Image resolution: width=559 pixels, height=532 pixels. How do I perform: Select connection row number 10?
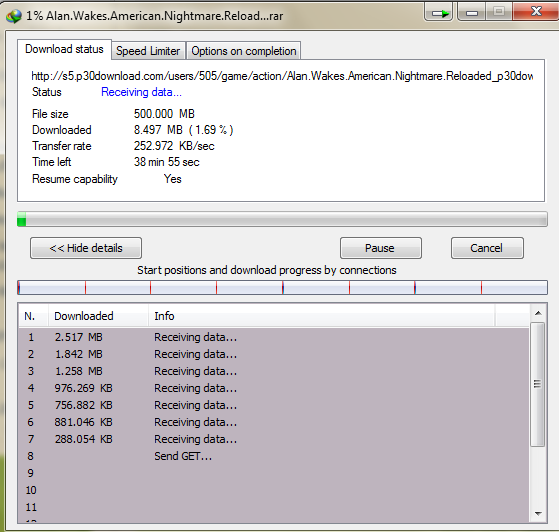coord(274,490)
